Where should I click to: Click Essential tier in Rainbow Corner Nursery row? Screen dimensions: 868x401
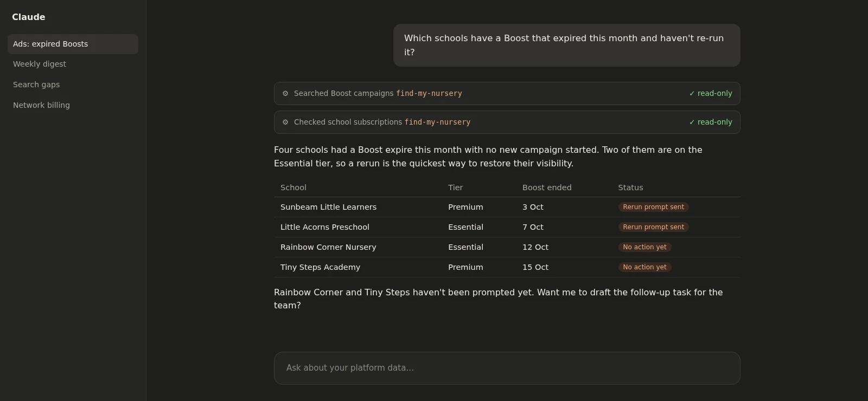(x=465, y=247)
